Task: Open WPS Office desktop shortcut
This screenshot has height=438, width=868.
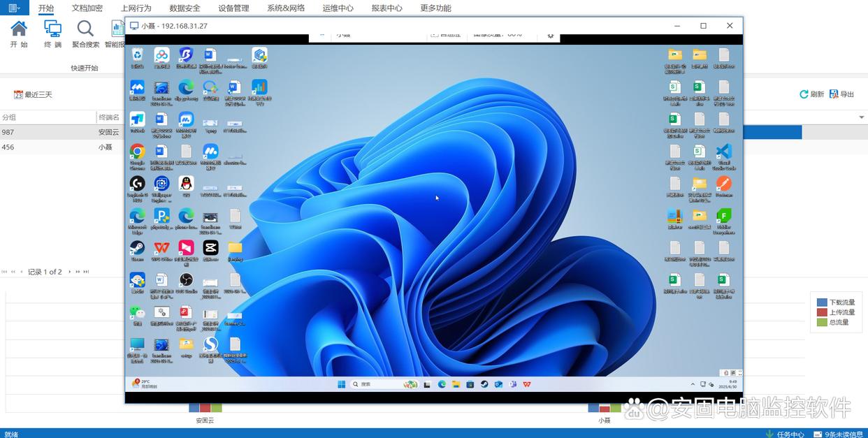Action: pyautogui.click(x=161, y=248)
